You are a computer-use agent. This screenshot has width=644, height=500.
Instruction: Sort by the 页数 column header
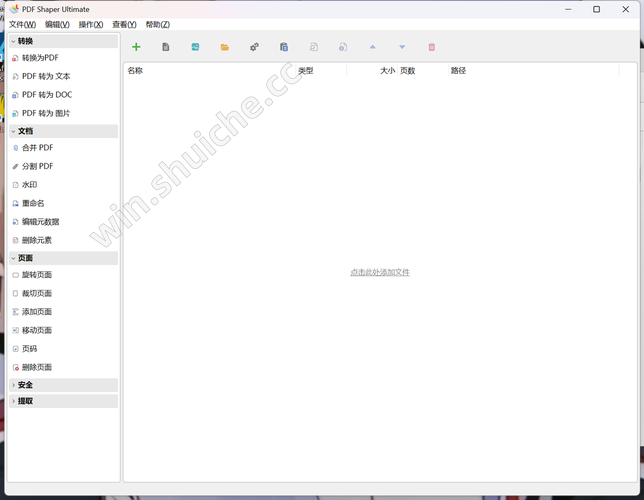pos(407,71)
